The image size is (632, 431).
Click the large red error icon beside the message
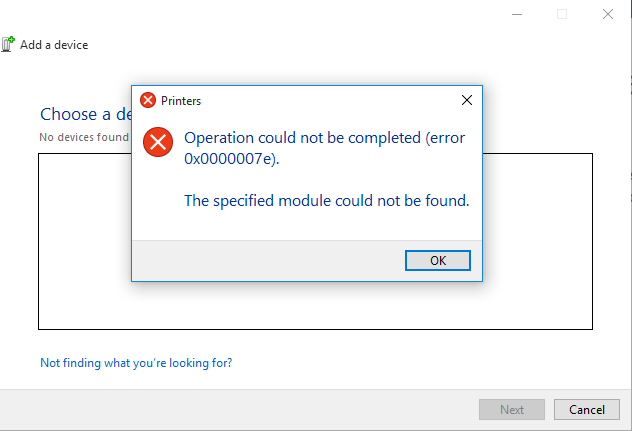(x=158, y=142)
